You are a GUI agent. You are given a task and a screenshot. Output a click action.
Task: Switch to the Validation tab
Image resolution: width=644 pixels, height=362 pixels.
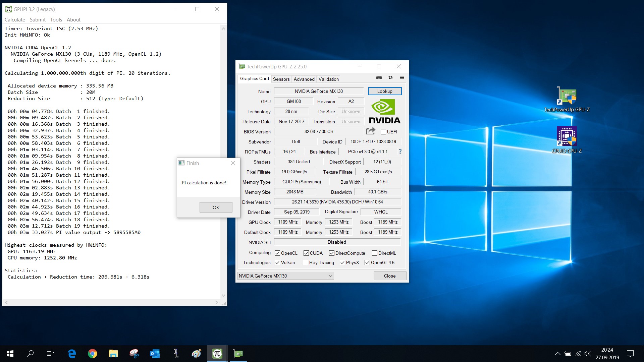coord(328,79)
